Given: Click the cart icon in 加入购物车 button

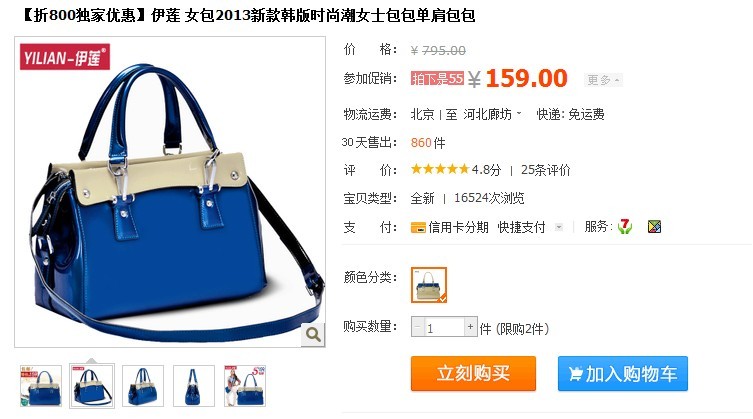Looking at the screenshot, I should (575, 374).
